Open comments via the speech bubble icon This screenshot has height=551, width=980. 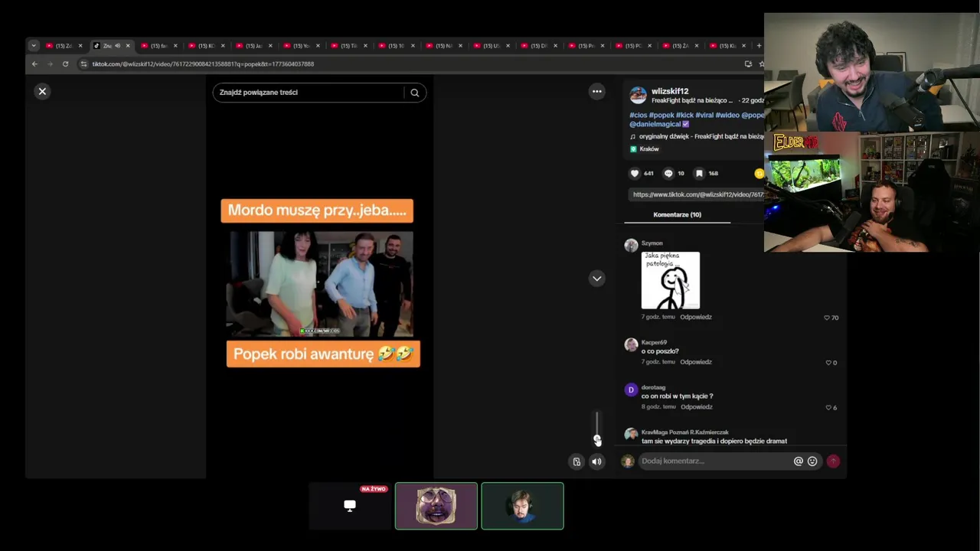pos(668,173)
